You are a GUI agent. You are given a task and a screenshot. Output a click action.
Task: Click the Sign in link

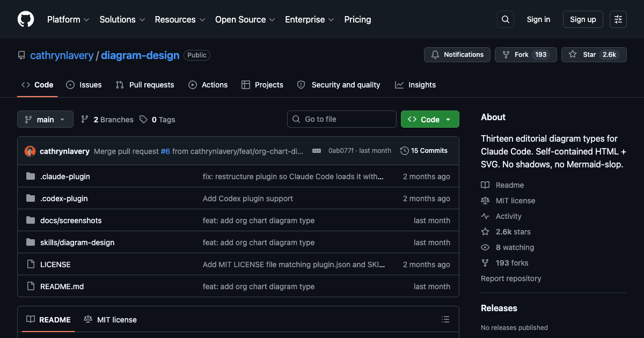click(x=538, y=19)
